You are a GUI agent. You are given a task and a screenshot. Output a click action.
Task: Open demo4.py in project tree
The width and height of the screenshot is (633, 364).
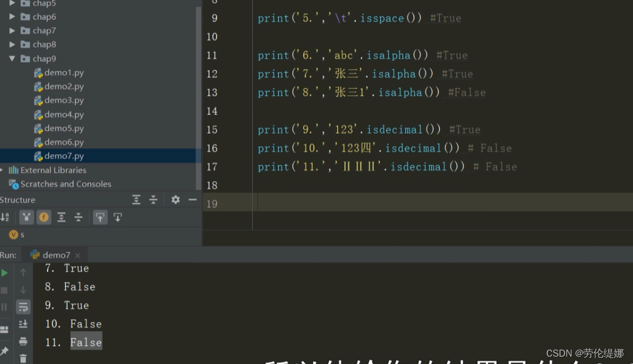pyautogui.click(x=64, y=114)
